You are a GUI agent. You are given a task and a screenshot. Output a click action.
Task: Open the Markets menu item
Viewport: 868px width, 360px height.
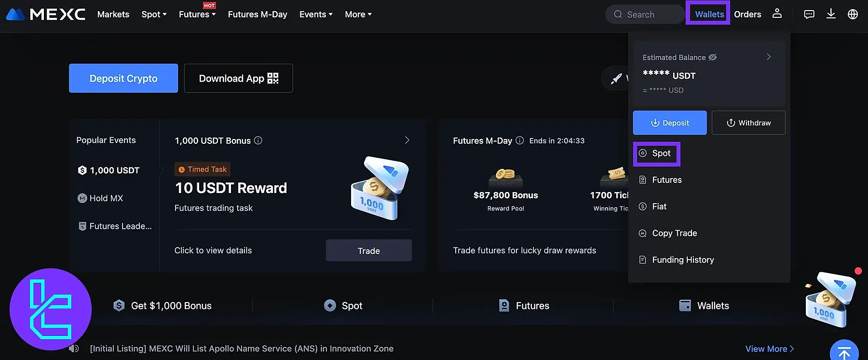tap(113, 14)
